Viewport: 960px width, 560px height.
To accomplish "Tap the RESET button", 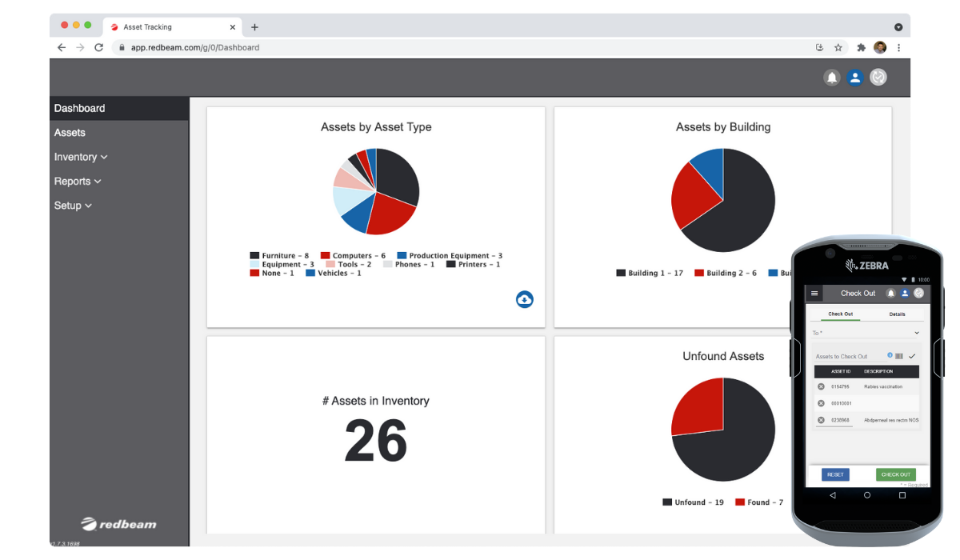I will pos(835,474).
